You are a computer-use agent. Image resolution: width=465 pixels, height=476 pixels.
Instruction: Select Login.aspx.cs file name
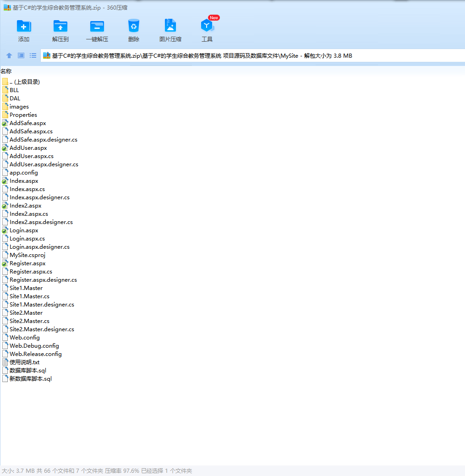pos(27,239)
